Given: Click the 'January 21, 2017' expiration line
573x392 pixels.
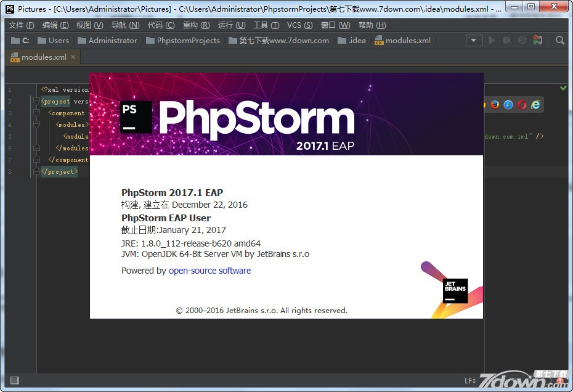Looking at the screenshot, I should pyautogui.click(x=174, y=230).
